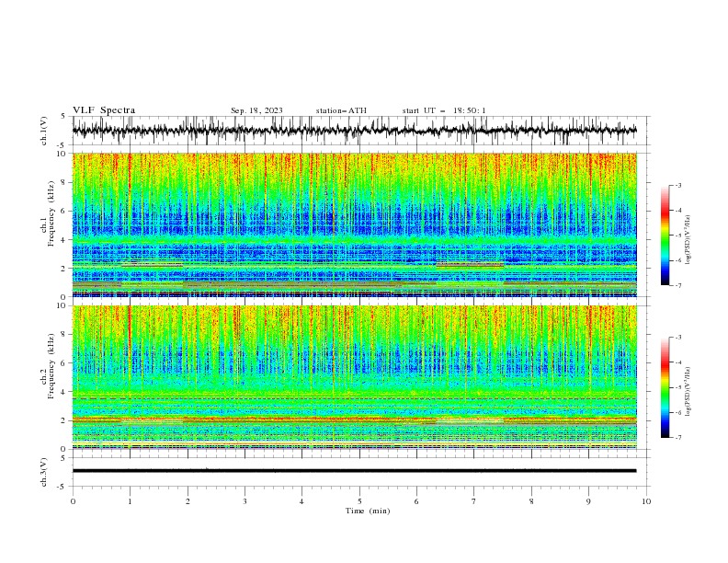The image size is (728, 563).
Task: Click the "-3" tick on ch.1 colorbar
Action: pyautogui.click(x=678, y=185)
